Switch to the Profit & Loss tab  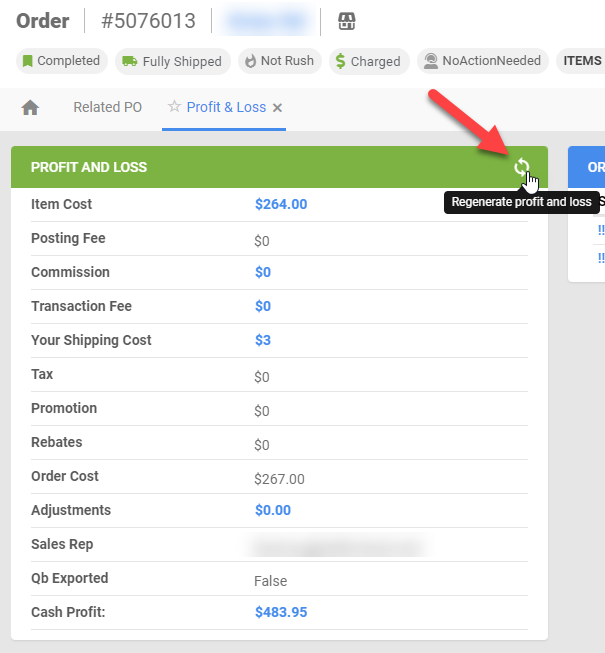click(x=226, y=107)
